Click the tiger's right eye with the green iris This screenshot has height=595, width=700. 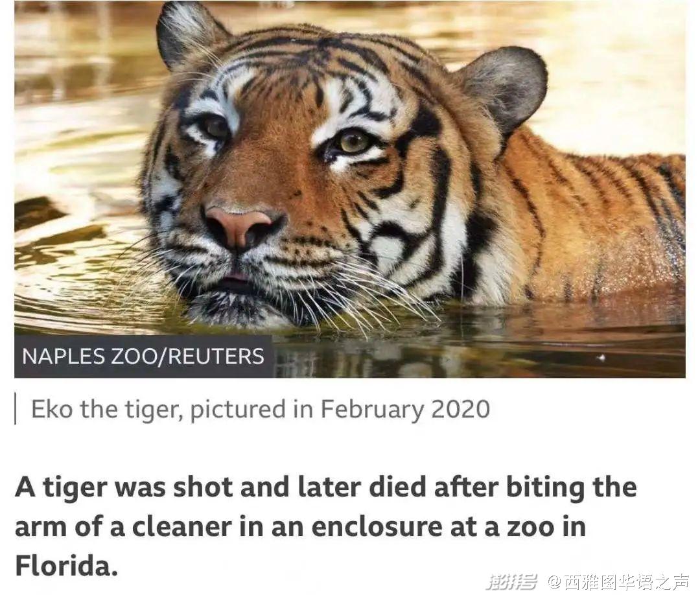(x=353, y=142)
